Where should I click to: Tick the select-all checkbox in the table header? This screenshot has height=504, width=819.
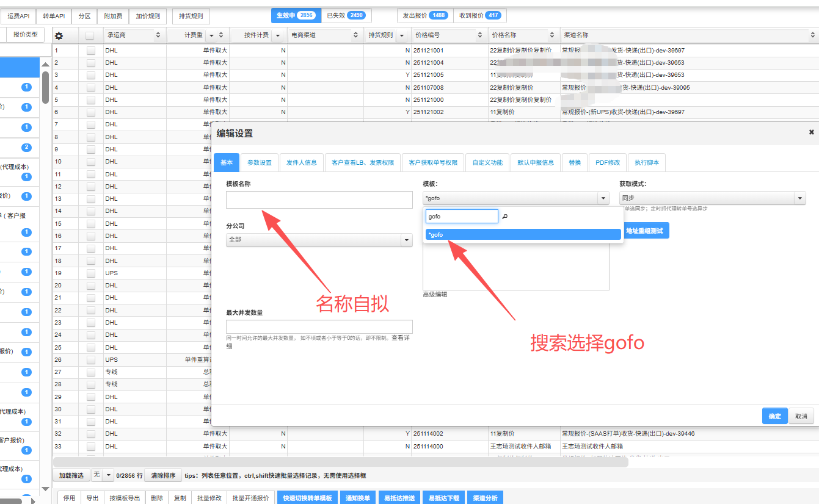(x=90, y=36)
